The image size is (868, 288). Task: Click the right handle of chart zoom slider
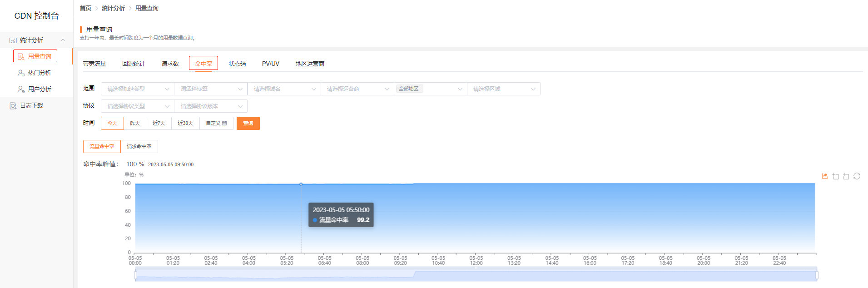[817, 275]
